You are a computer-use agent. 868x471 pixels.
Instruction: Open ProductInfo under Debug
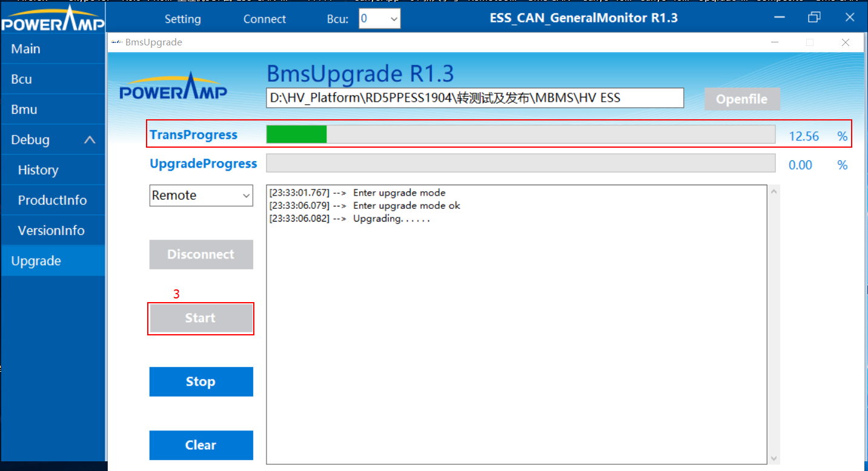(53, 200)
